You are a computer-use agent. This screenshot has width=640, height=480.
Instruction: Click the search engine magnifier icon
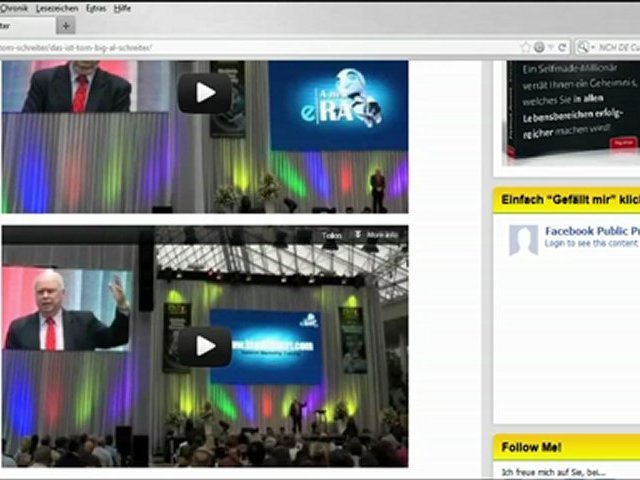[584, 47]
